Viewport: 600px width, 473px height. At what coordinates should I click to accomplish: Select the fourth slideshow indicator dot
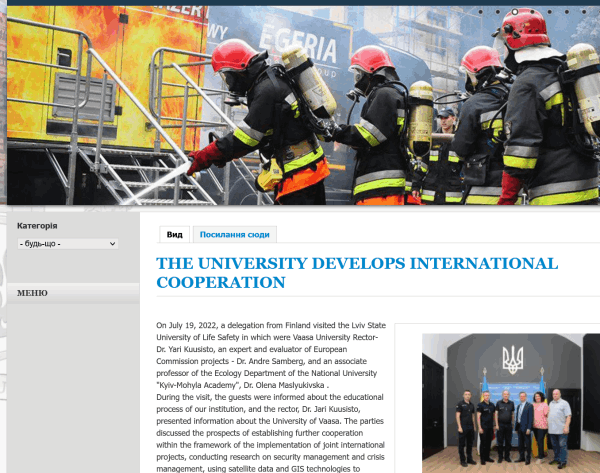pos(531,12)
